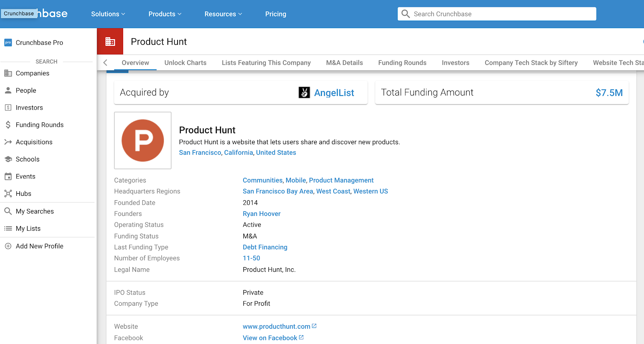The width and height of the screenshot is (644, 344).
Task: Open Lists Featuring This Company tab
Action: 266,63
